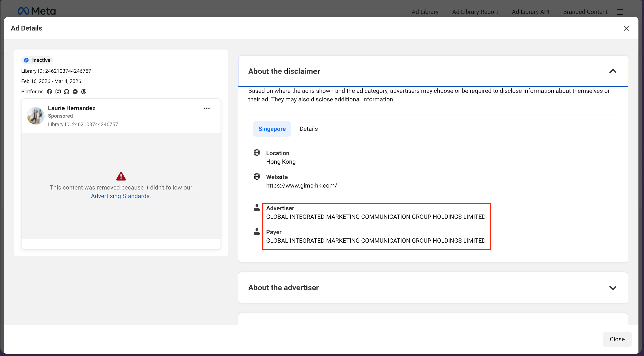The height and width of the screenshot is (356, 644).
Task: Click Laurie Hernandez profile picture
Action: pos(36,116)
